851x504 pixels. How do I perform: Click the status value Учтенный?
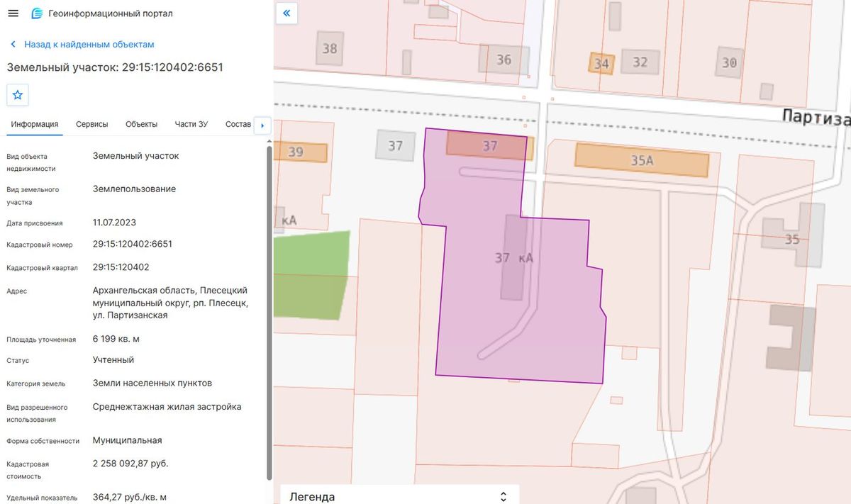tap(113, 359)
